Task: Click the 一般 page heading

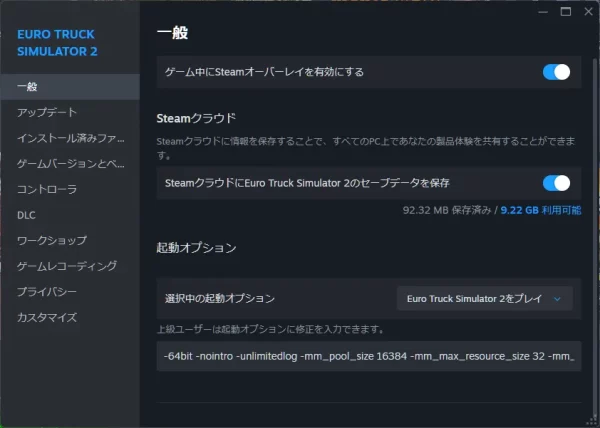Action: coord(173,33)
